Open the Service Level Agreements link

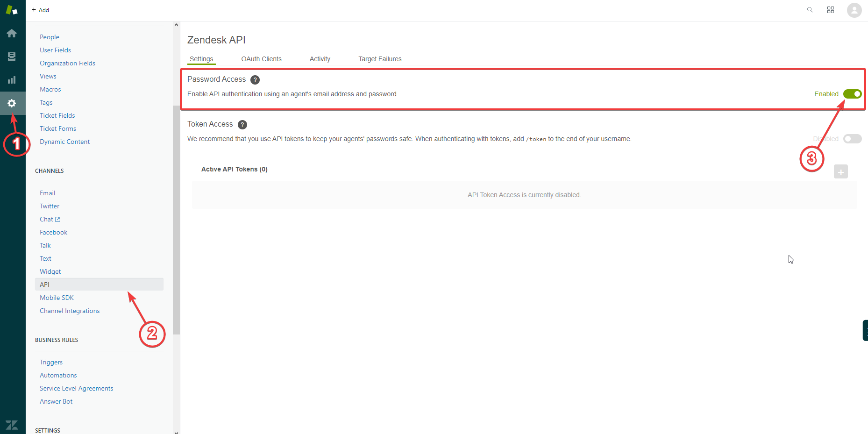click(77, 388)
